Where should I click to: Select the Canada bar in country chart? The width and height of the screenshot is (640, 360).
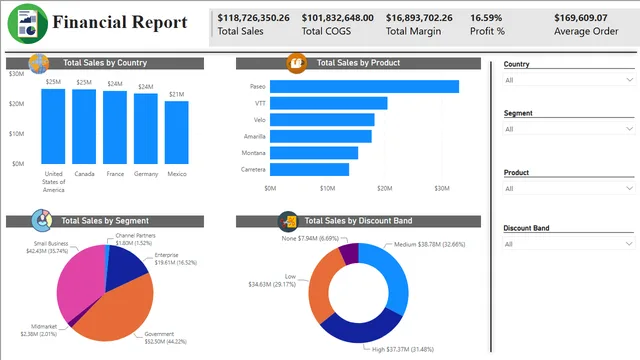[84, 127]
